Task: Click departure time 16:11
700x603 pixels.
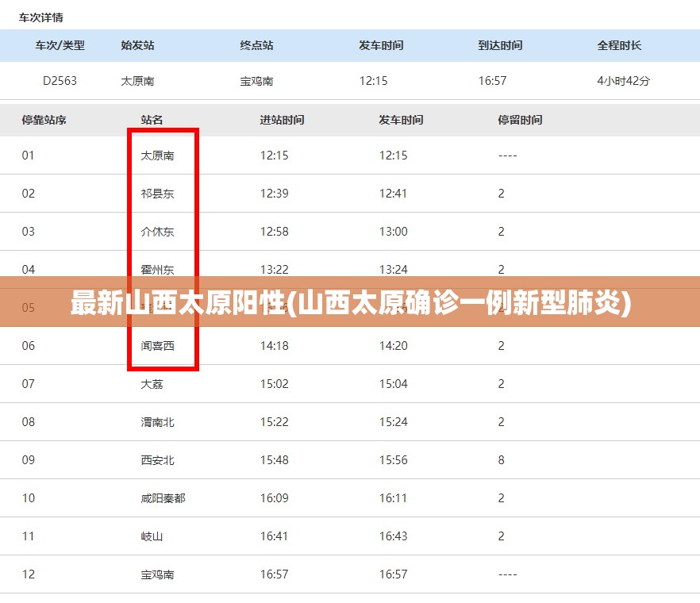Action: 393,497
